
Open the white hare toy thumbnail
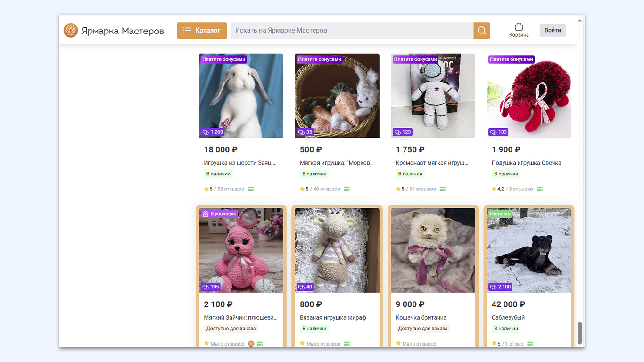click(x=241, y=96)
